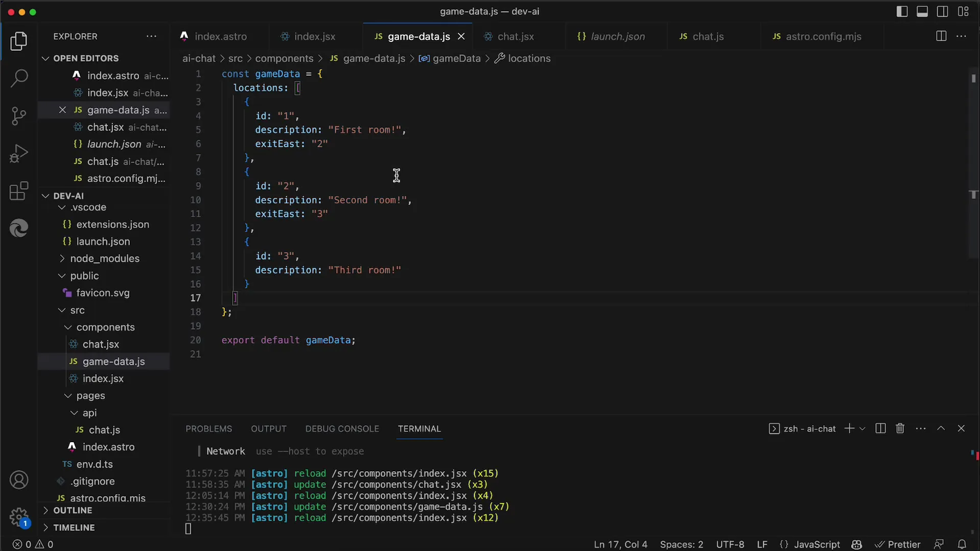Open terminal panel more actions
This screenshot has width=980, height=551.
point(921,428)
